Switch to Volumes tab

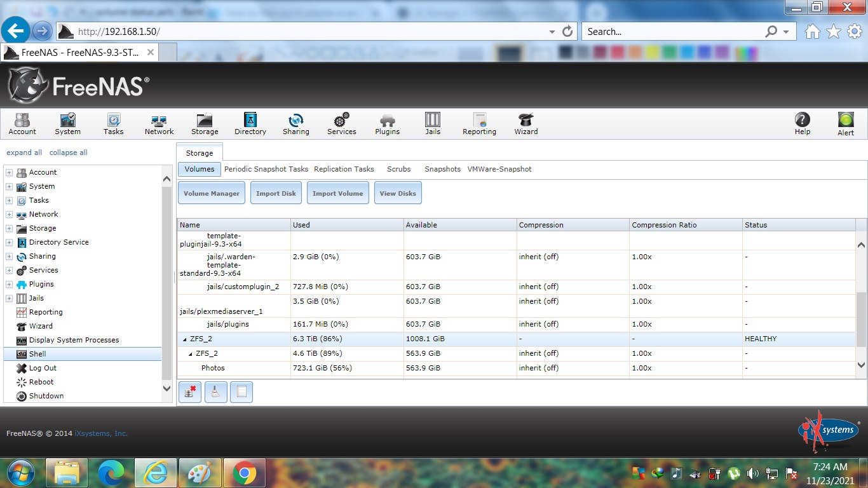pos(200,169)
